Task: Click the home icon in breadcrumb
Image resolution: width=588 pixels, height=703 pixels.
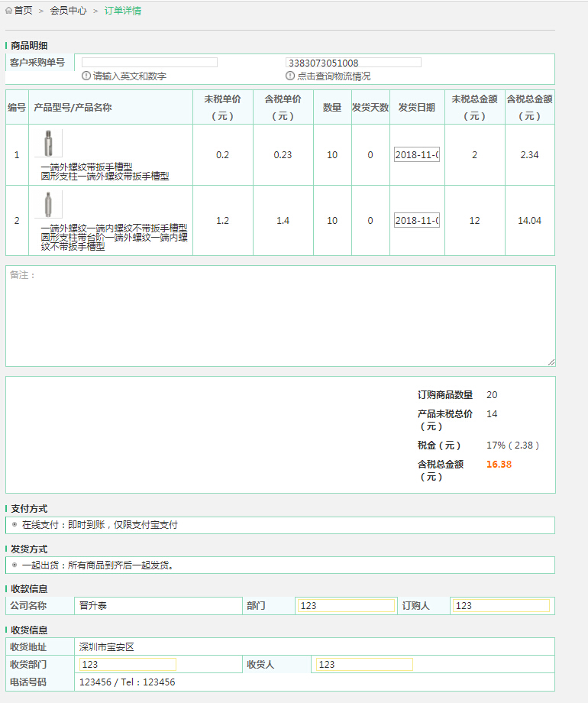Action: [x=8, y=11]
